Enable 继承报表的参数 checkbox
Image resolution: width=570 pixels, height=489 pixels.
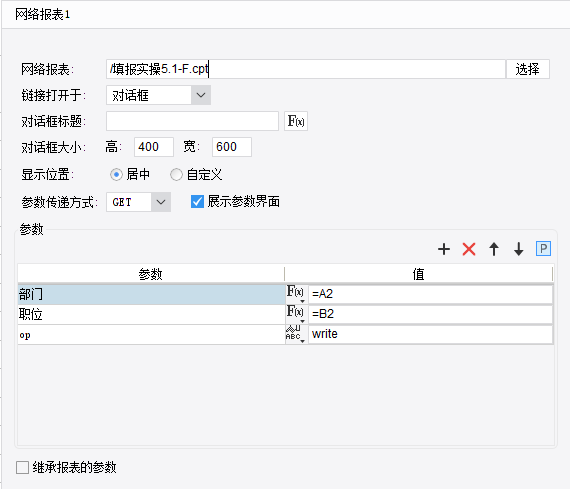pyautogui.click(x=22, y=467)
